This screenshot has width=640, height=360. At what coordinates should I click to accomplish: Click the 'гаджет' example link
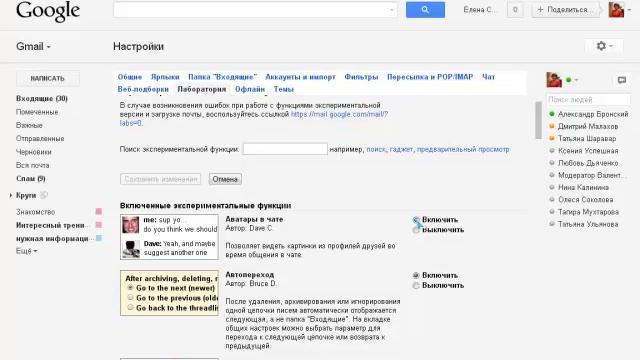(401, 149)
